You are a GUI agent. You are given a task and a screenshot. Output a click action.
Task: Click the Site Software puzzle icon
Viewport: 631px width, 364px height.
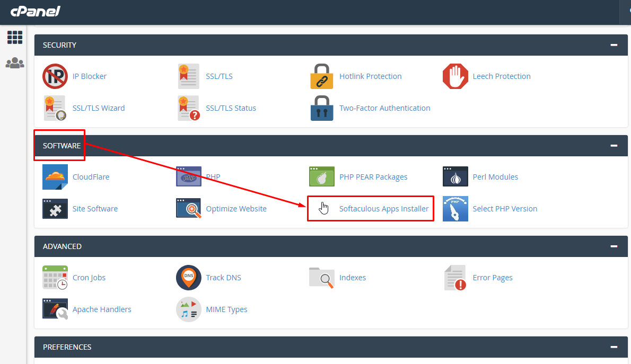click(x=55, y=208)
